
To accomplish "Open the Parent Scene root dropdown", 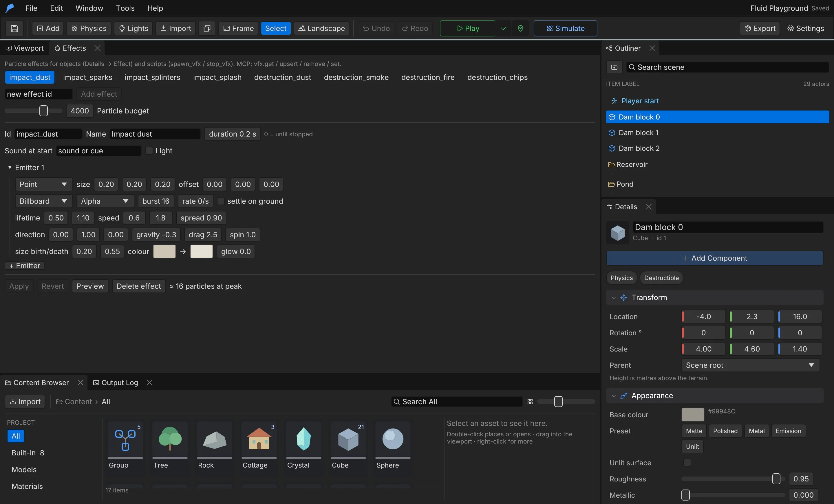I will [750, 365].
